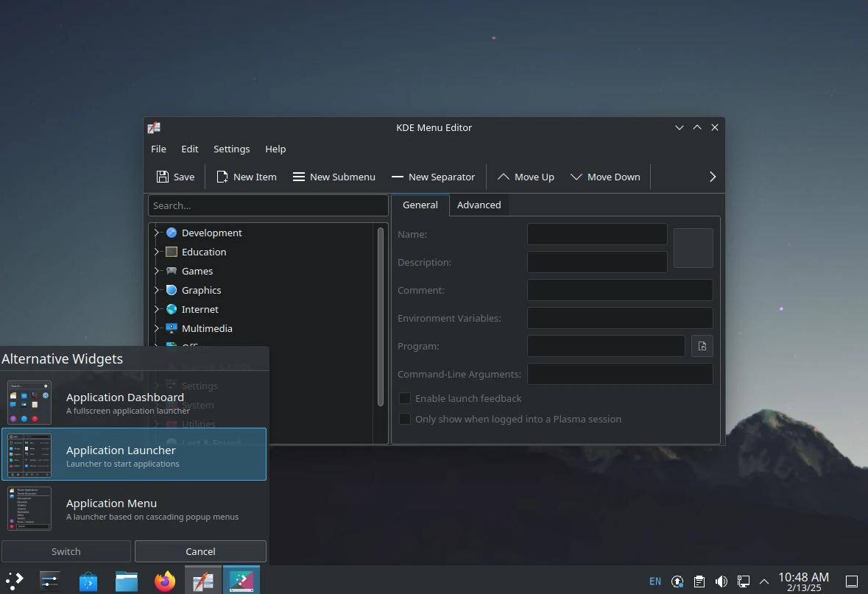Click Move Down in the toolbar

point(605,177)
